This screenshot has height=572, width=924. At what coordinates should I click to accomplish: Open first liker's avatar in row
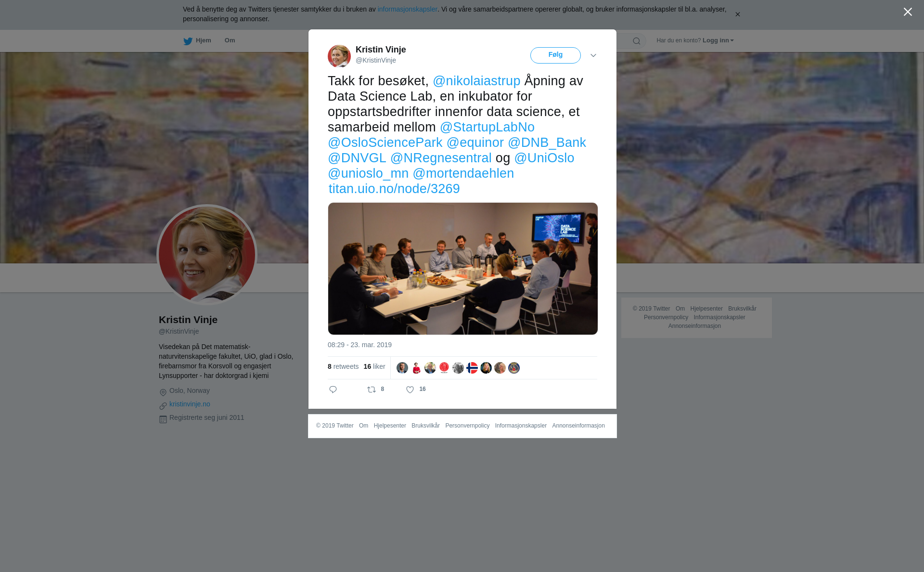[402, 368]
